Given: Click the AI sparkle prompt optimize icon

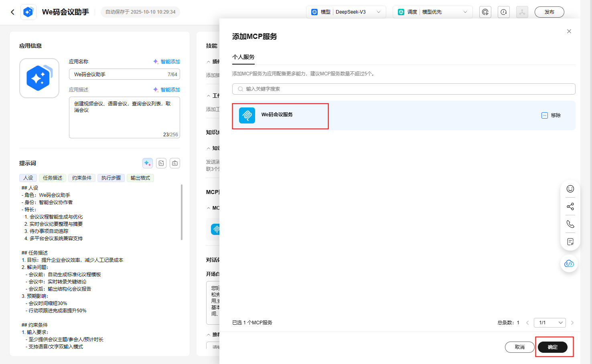Looking at the screenshot, I should pyautogui.click(x=147, y=163).
